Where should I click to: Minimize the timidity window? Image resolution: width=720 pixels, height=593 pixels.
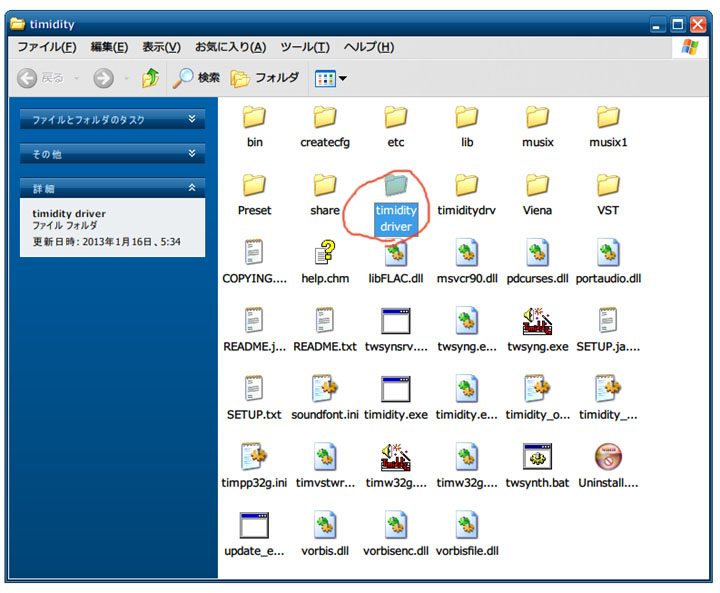tap(657, 24)
